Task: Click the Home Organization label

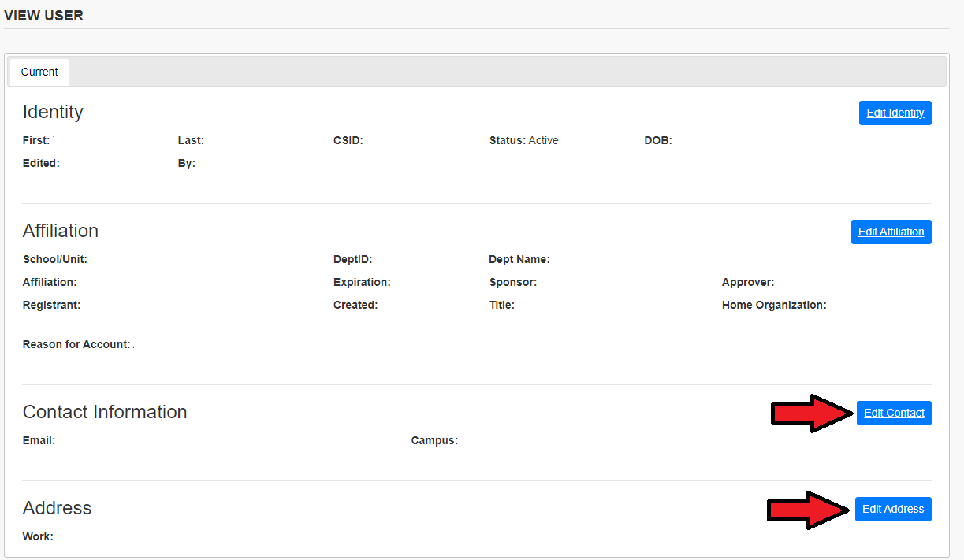Action: (x=773, y=305)
